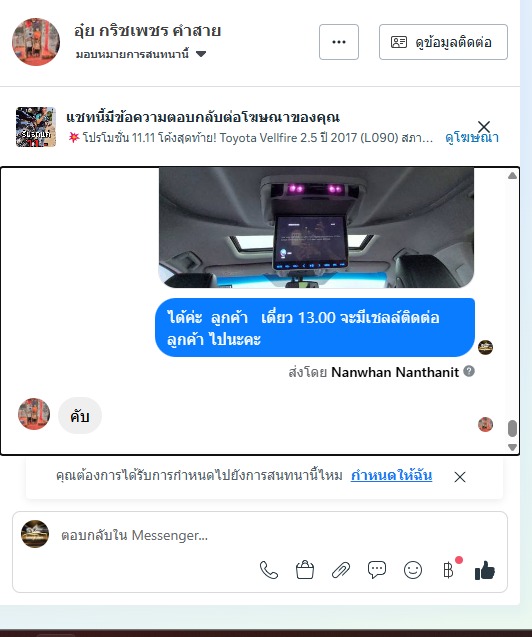
Task: Dismiss the conversation assignment prompt
Action: point(460,477)
